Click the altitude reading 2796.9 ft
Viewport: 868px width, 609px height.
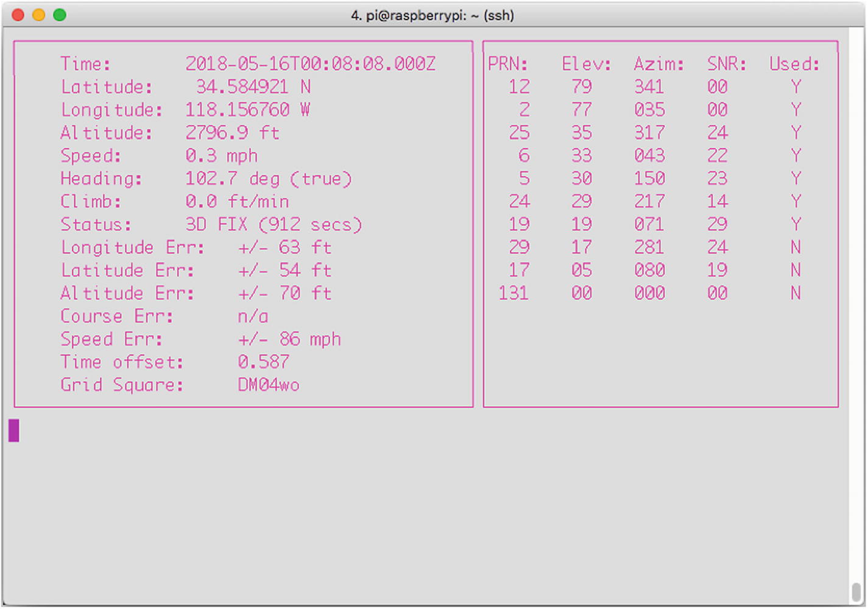[233, 133]
